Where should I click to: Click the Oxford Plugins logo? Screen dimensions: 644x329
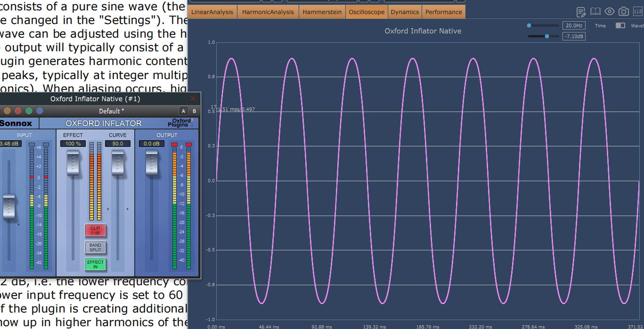click(181, 123)
